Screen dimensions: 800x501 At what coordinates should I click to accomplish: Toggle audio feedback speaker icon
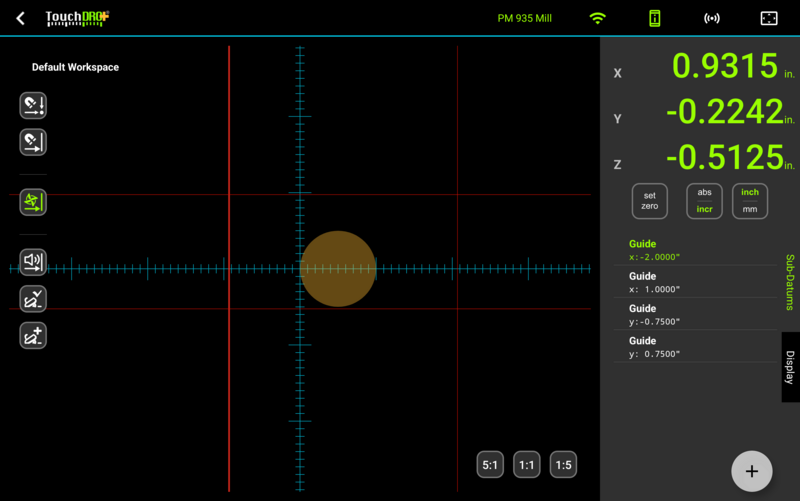click(x=33, y=262)
